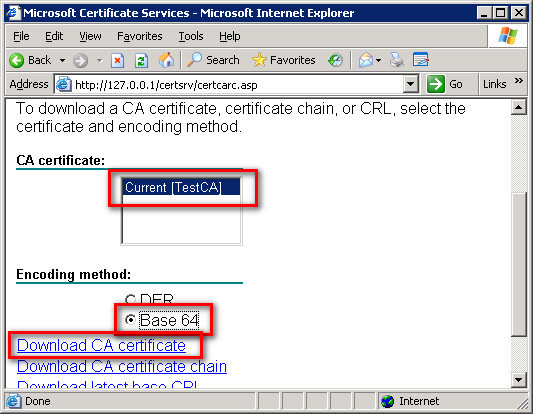
Task: Select the DER encoding radio button
Action: (x=130, y=299)
